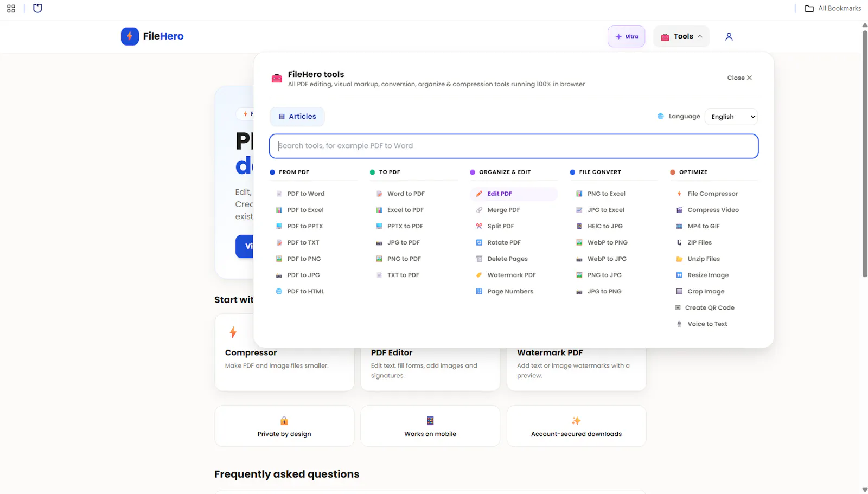Click the Unzip Files folder icon
This screenshot has height=494, width=868.
[679, 259]
